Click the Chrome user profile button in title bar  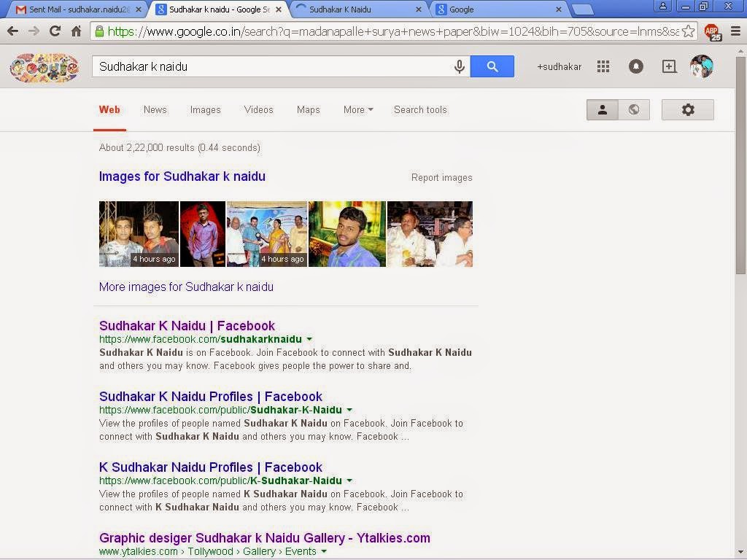click(x=662, y=6)
